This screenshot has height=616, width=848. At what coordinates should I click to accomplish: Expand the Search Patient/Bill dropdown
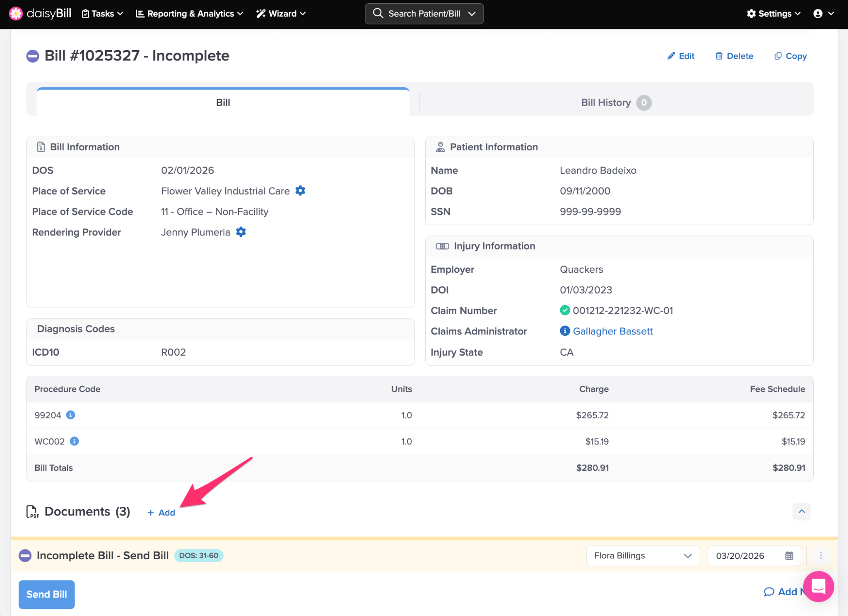click(472, 14)
